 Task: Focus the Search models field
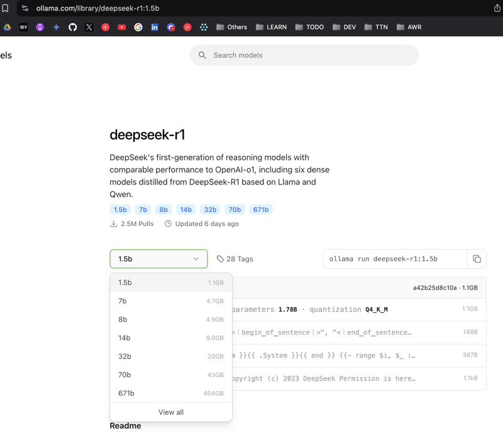(304, 55)
